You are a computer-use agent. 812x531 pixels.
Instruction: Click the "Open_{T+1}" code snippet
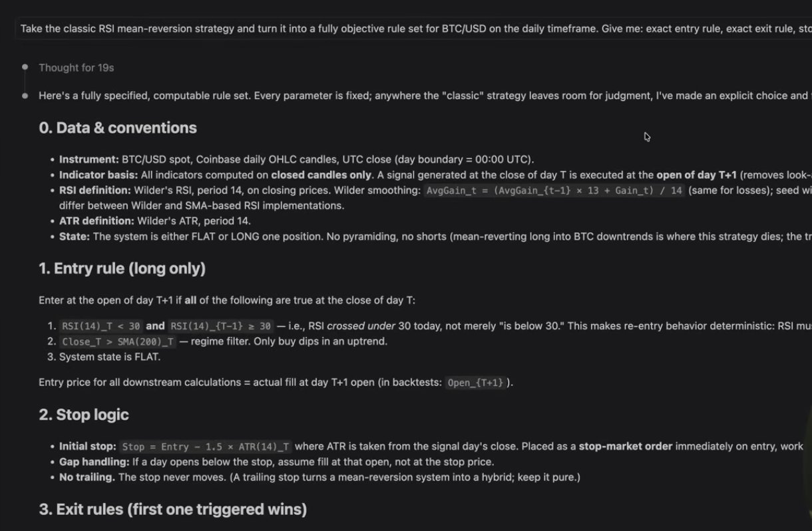[475, 383]
